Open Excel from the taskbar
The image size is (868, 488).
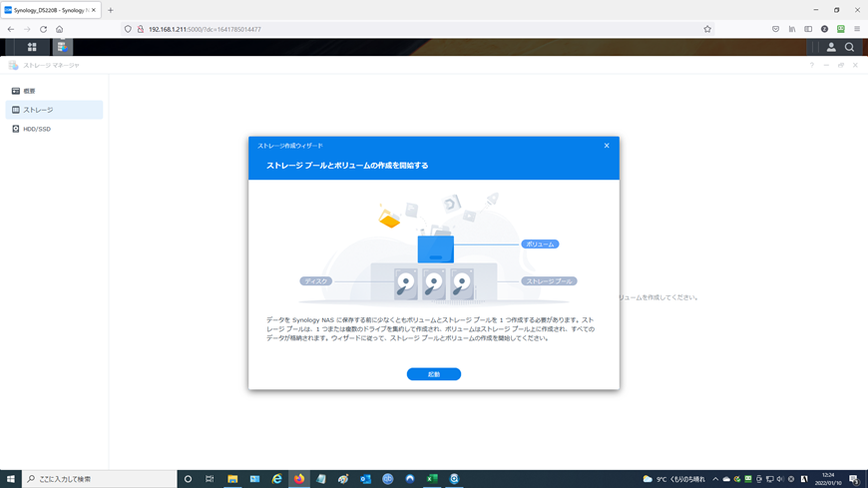[x=432, y=479]
